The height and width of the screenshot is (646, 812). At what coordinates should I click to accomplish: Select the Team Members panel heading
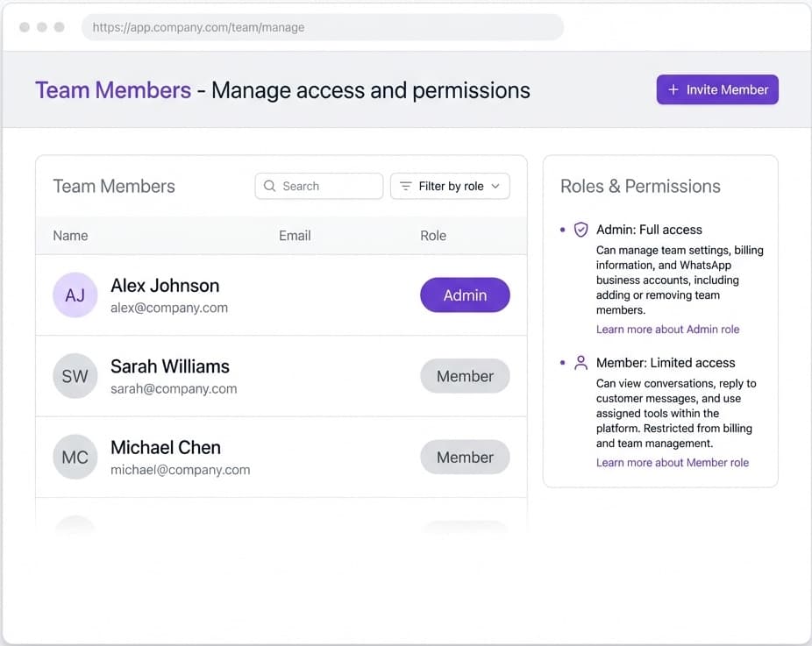[113, 186]
